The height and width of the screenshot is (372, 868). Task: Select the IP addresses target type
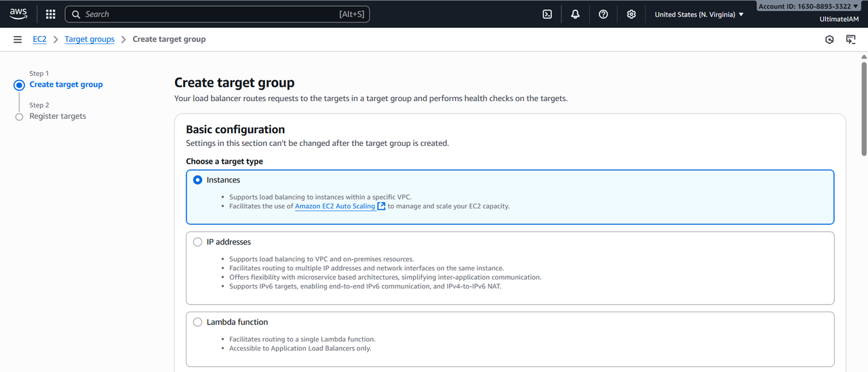tap(198, 242)
